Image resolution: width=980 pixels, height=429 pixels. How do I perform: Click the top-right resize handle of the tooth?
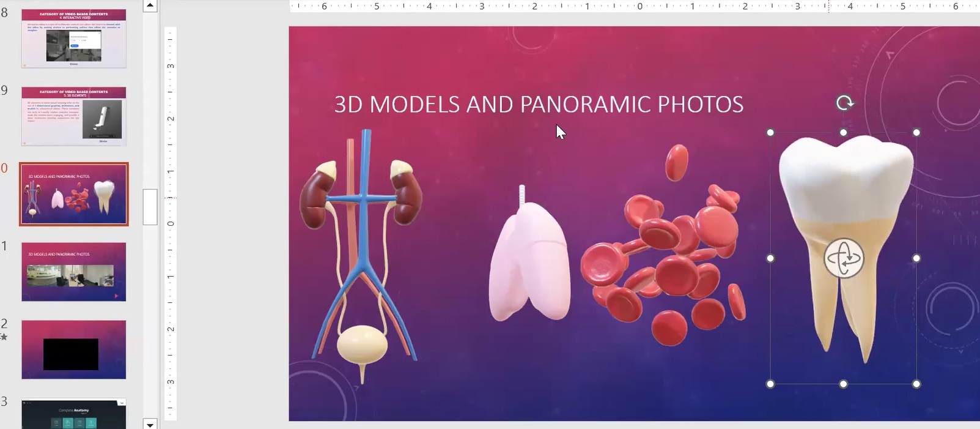click(x=916, y=132)
